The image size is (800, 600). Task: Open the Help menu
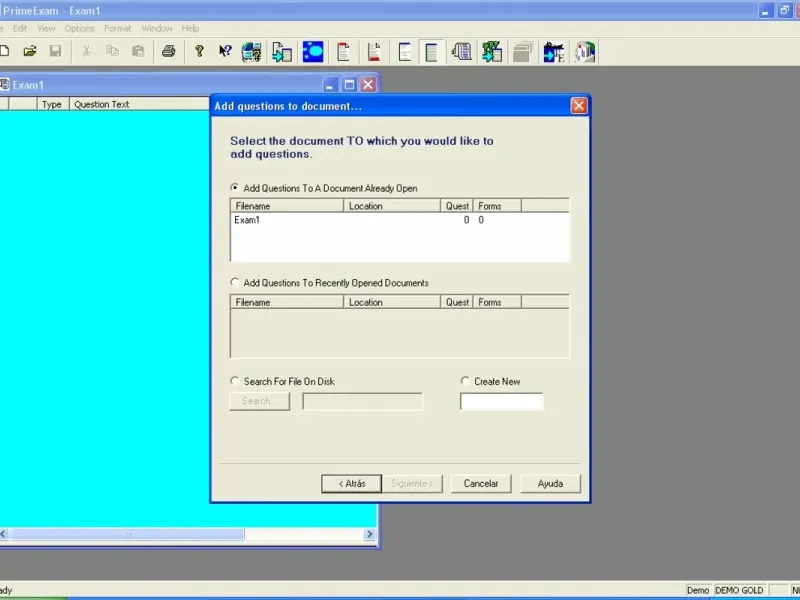[190, 28]
